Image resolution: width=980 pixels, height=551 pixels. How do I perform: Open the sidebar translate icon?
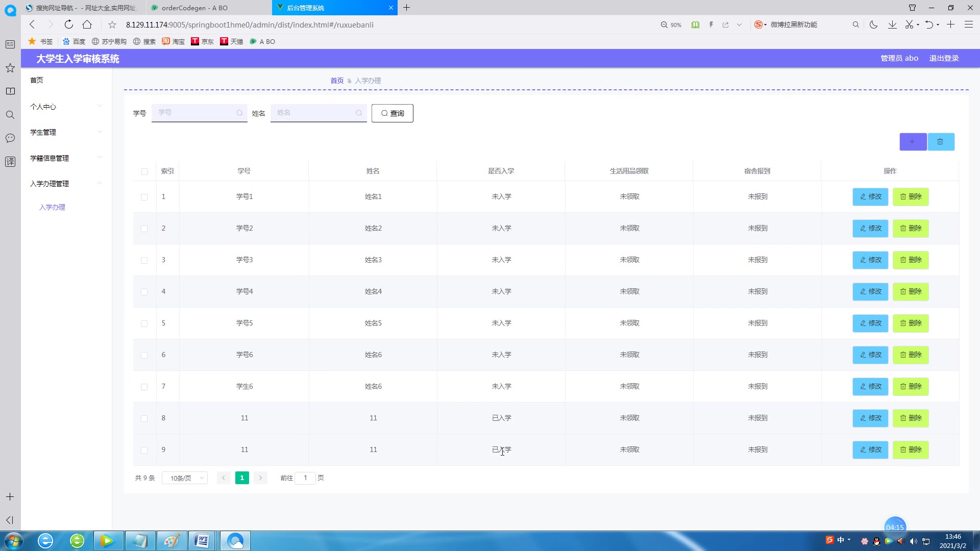(x=10, y=162)
